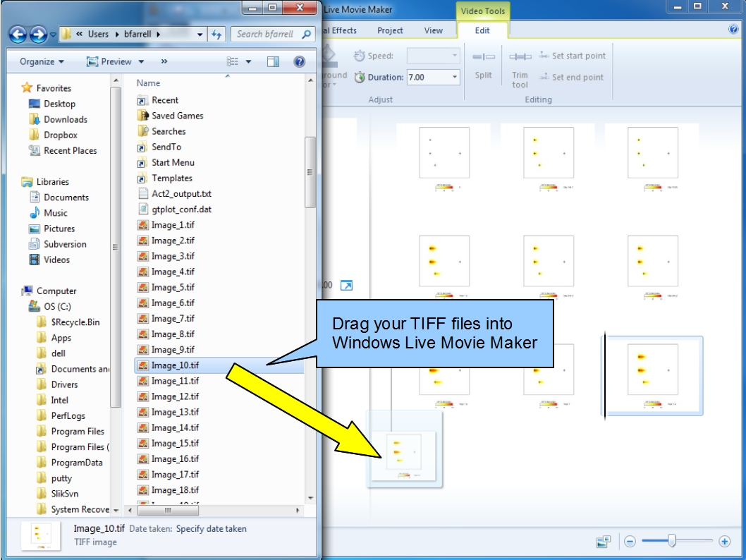Click the Split tool icon in Movie Maker
746x560 pixels.
484,56
